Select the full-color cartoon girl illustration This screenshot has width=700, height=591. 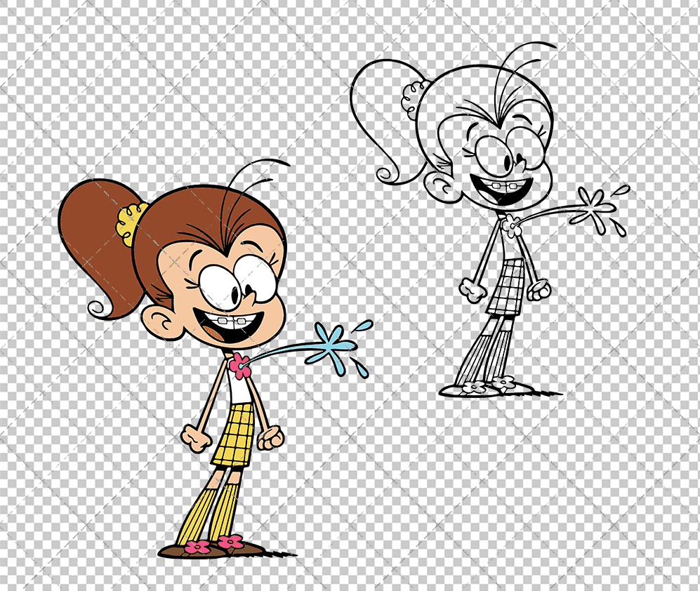(x=216, y=359)
